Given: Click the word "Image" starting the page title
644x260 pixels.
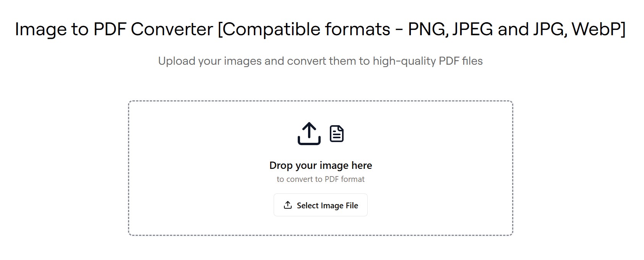Looking at the screenshot, I should (x=41, y=29).
